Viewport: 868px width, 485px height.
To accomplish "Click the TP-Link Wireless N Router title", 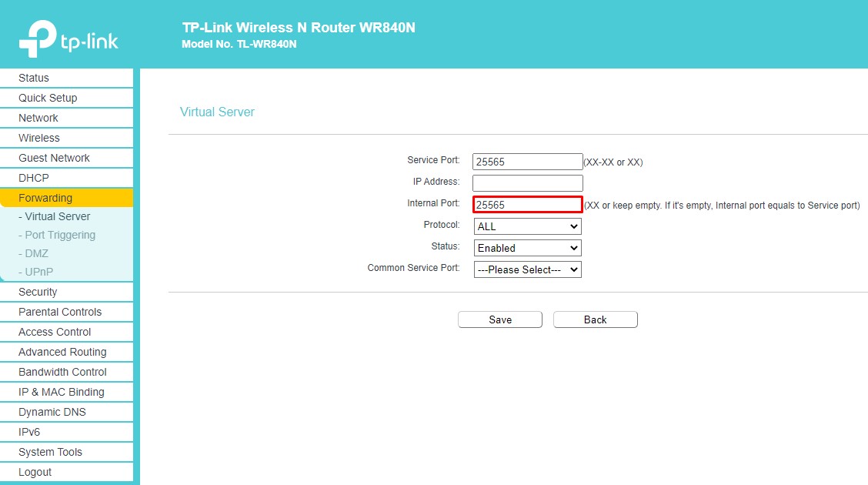I will pos(299,28).
